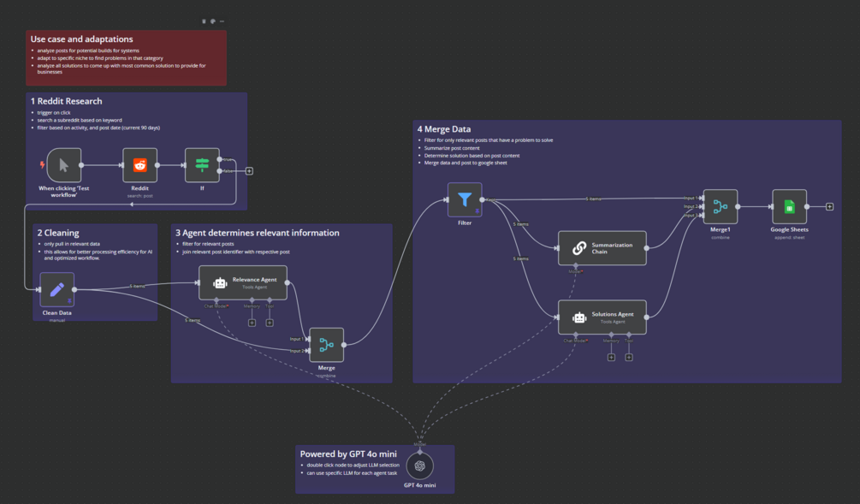Click the trash icon above the red sticky note
860x504 pixels.
[204, 21]
